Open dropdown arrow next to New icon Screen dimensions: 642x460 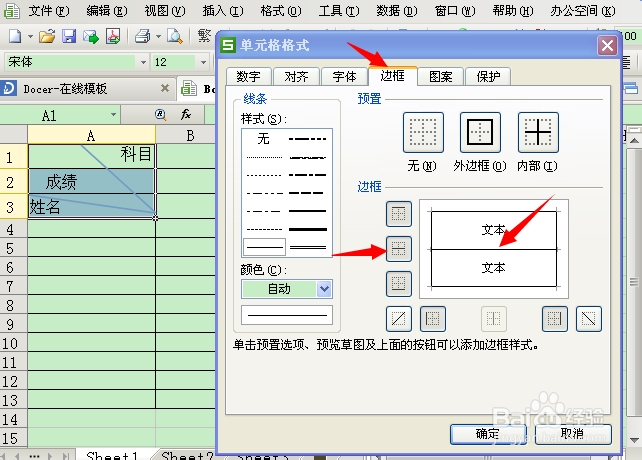point(30,37)
